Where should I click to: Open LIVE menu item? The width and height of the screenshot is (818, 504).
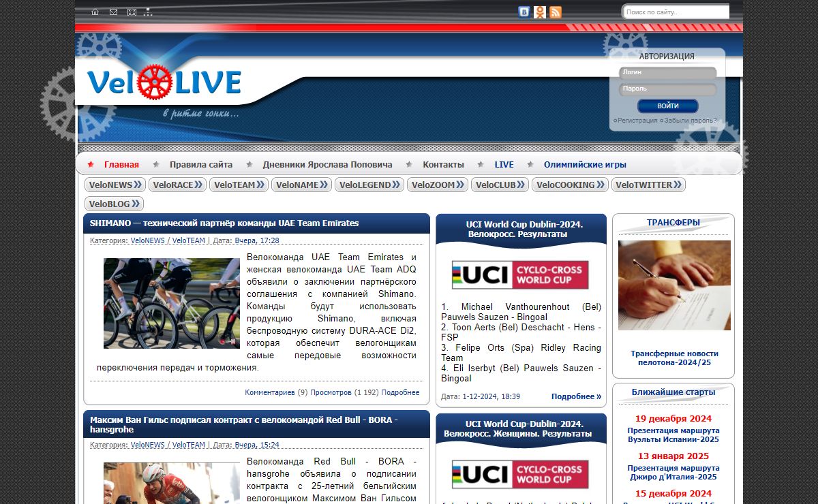click(504, 164)
